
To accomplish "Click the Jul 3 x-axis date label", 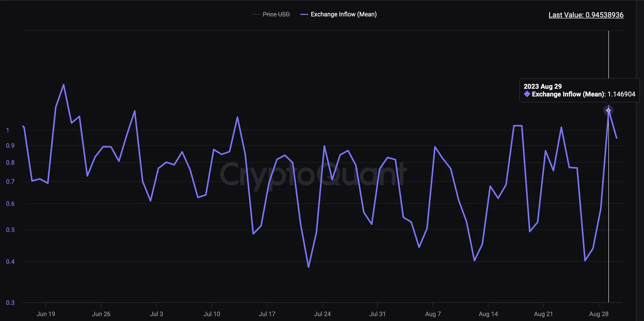I will (156, 314).
